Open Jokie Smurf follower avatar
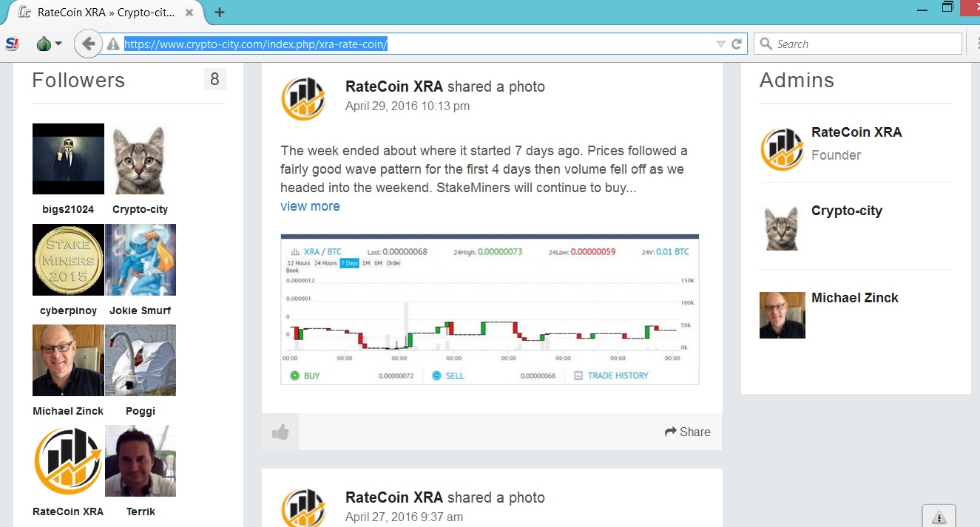The height and width of the screenshot is (527, 980). tap(140, 259)
